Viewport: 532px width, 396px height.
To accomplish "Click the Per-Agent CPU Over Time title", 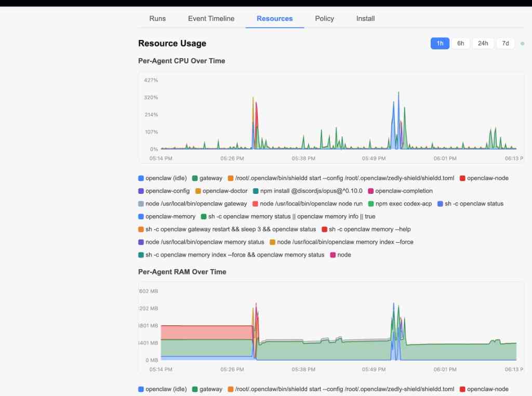I will [x=181, y=61].
